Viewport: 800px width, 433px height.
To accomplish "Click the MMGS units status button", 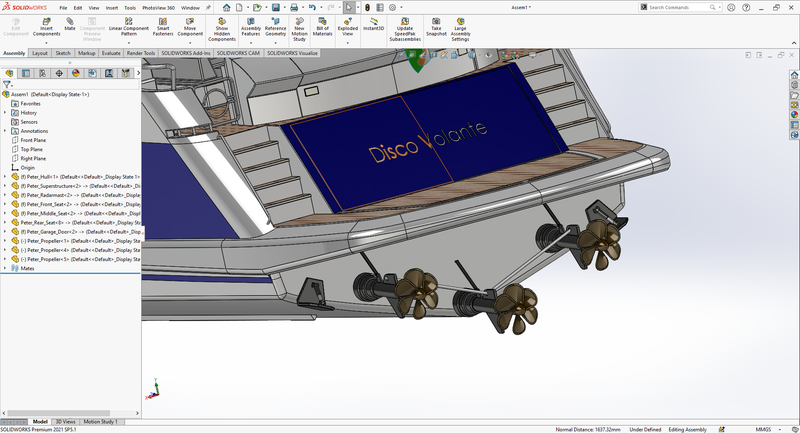I will pyautogui.click(x=763, y=429).
